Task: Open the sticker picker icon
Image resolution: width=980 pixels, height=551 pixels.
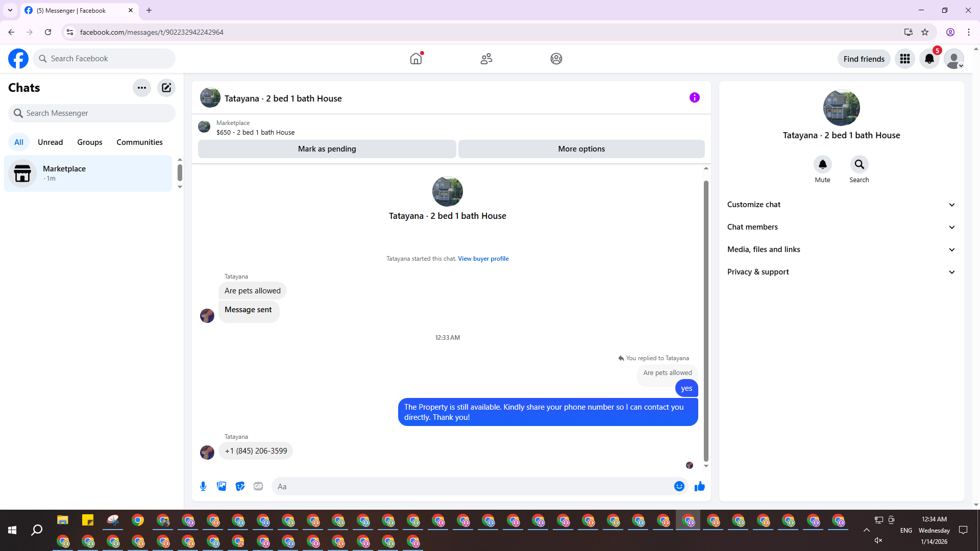Action: 240,486
